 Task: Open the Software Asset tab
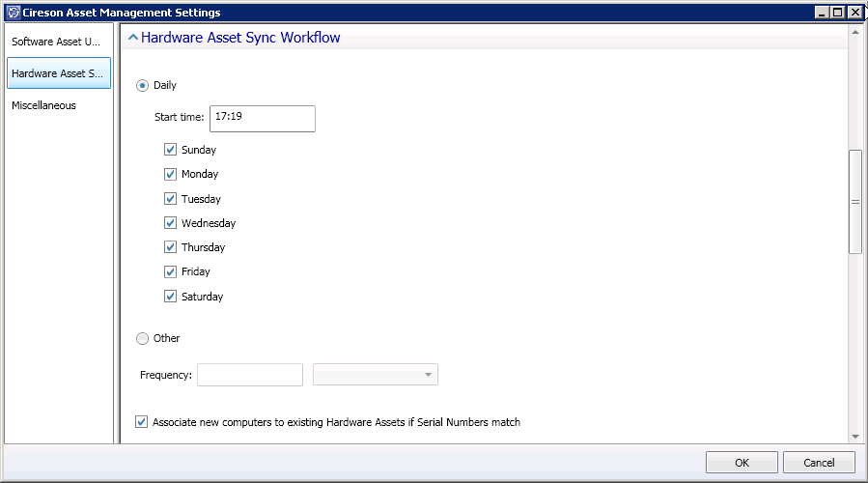pyautogui.click(x=58, y=43)
